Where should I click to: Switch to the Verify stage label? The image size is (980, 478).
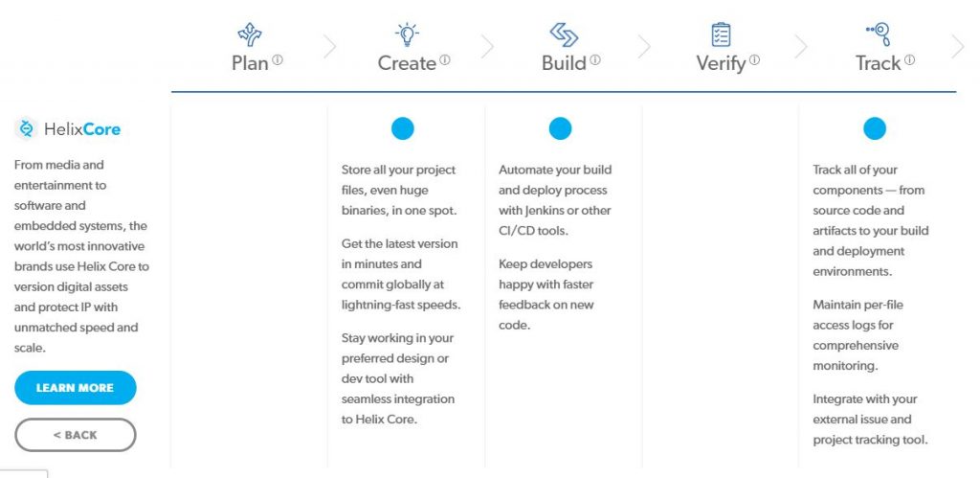[x=721, y=63]
